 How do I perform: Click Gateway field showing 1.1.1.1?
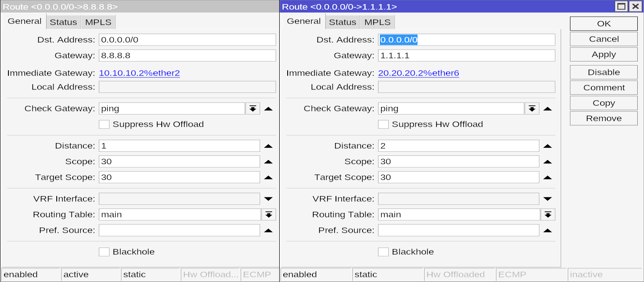467,55
